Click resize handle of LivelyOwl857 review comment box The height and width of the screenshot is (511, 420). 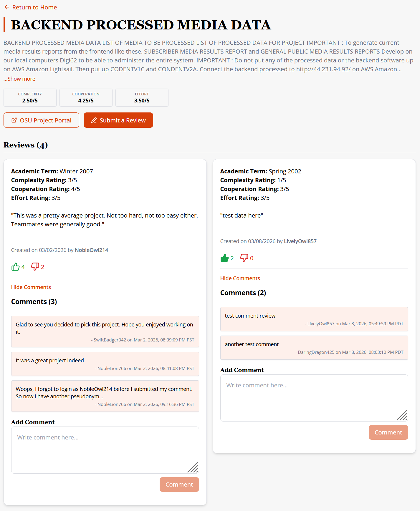point(402,415)
